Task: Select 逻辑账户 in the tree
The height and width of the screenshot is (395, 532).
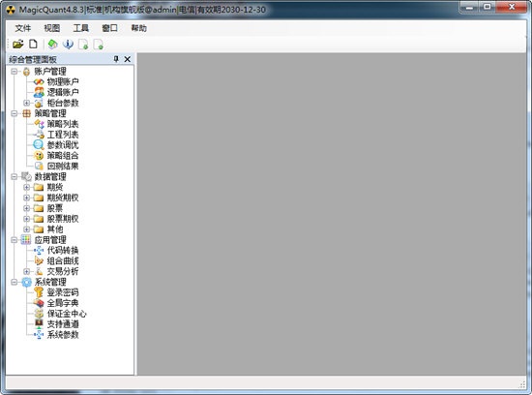Action: pyautogui.click(x=63, y=92)
